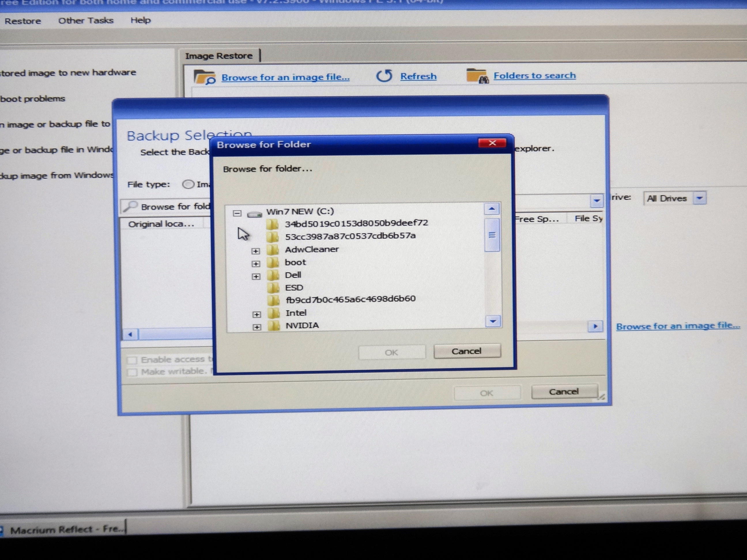This screenshot has height=560, width=747.
Task: Click Cancel in Browse for Folder dialog
Action: point(467,351)
